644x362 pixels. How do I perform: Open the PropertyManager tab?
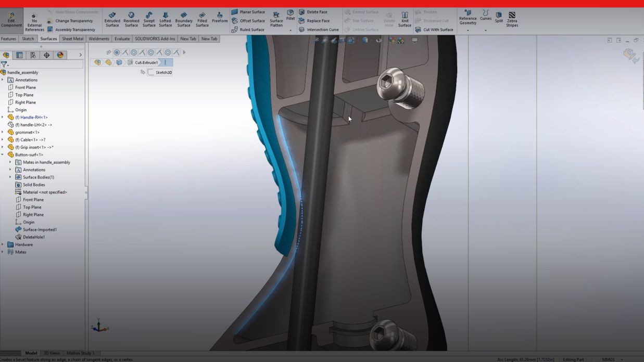(19, 55)
